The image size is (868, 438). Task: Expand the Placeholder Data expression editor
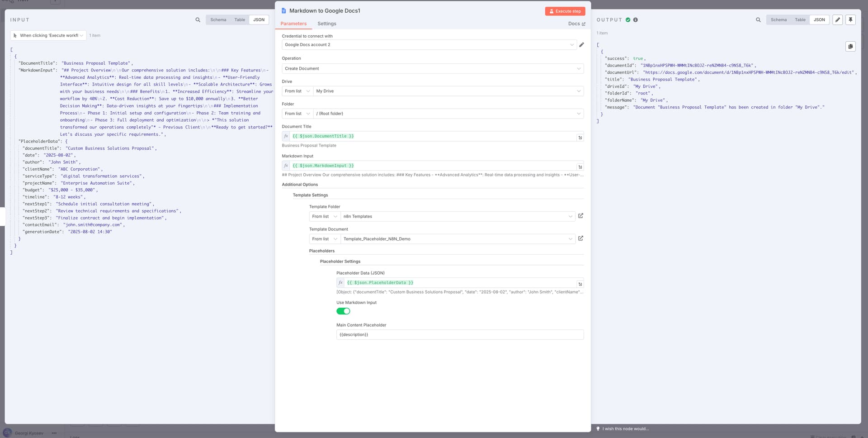point(580,284)
